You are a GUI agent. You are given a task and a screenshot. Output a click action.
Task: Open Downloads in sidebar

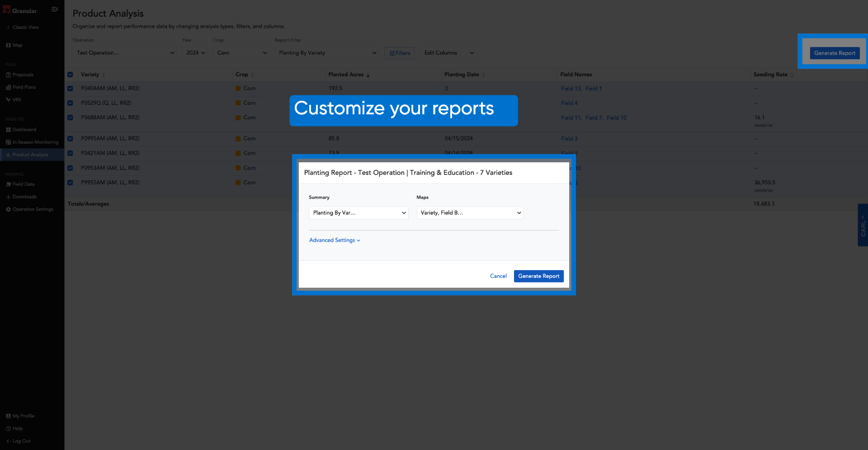(x=24, y=197)
